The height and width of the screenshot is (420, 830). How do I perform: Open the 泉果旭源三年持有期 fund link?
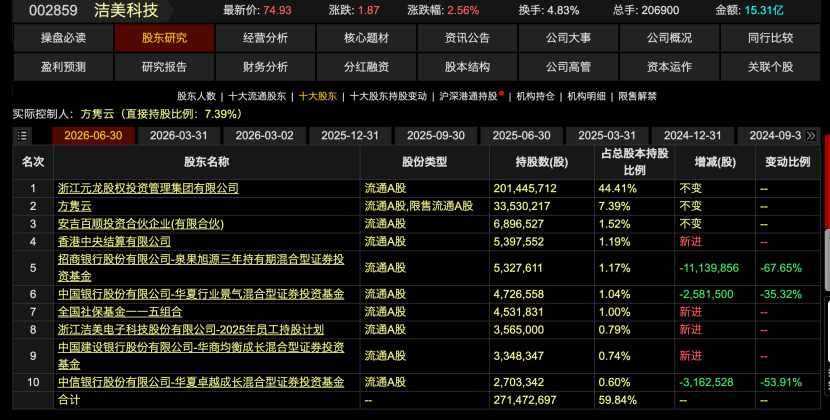[201, 268]
